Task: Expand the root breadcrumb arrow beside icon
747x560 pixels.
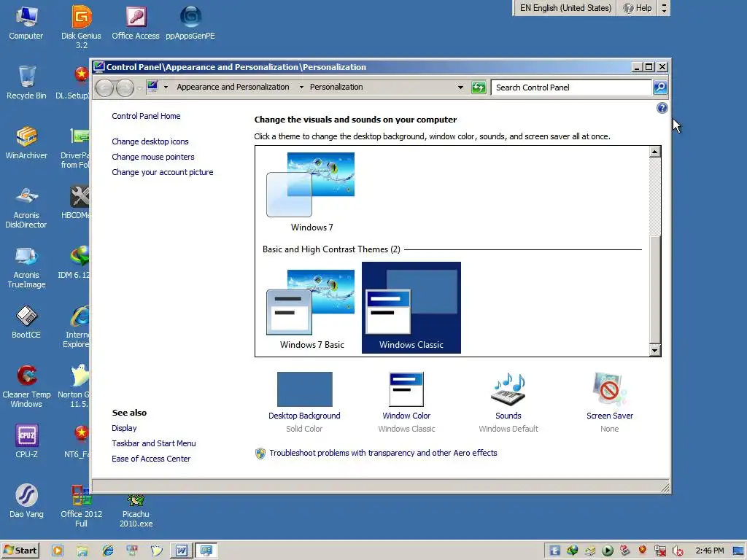Action: click(x=166, y=87)
